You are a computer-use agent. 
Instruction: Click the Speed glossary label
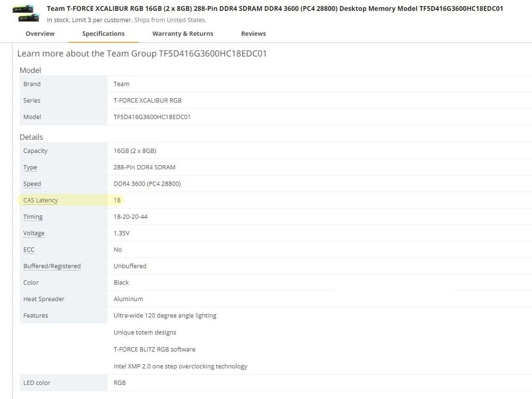(32, 184)
